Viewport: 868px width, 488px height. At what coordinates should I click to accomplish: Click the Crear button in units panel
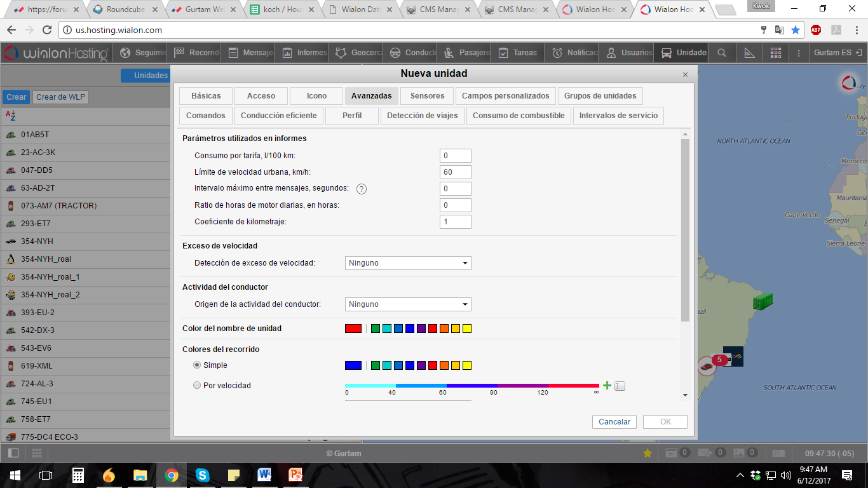(x=17, y=97)
